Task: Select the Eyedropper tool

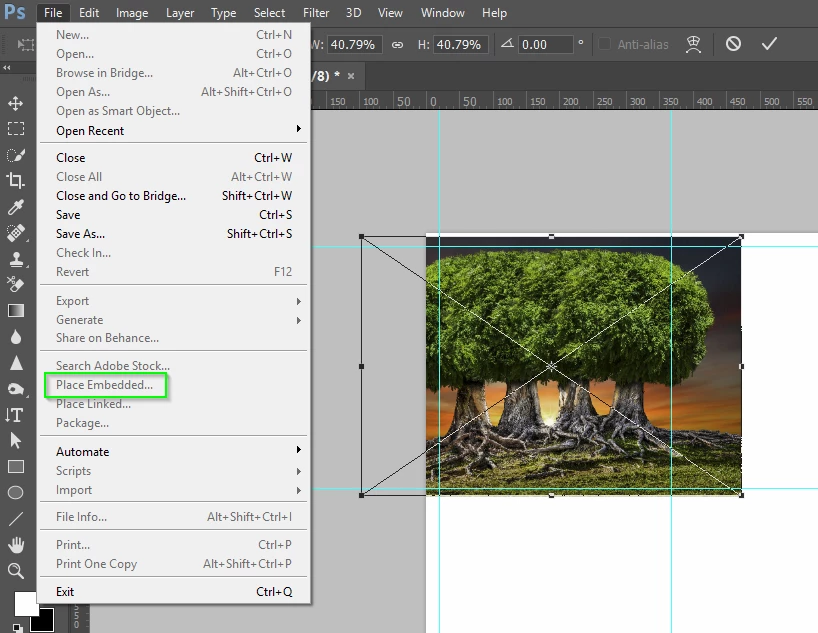Action: coord(15,207)
